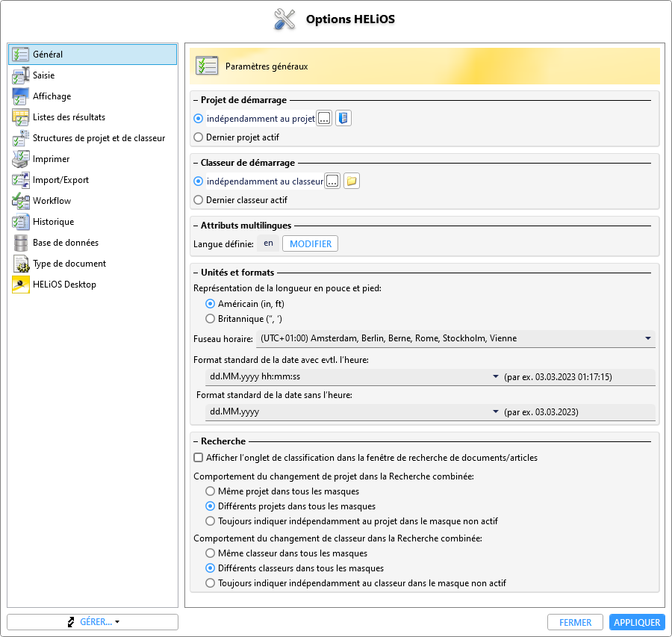
Task: Click the blue project book icon
Action: pyautogui.click(x=343, y=118)
